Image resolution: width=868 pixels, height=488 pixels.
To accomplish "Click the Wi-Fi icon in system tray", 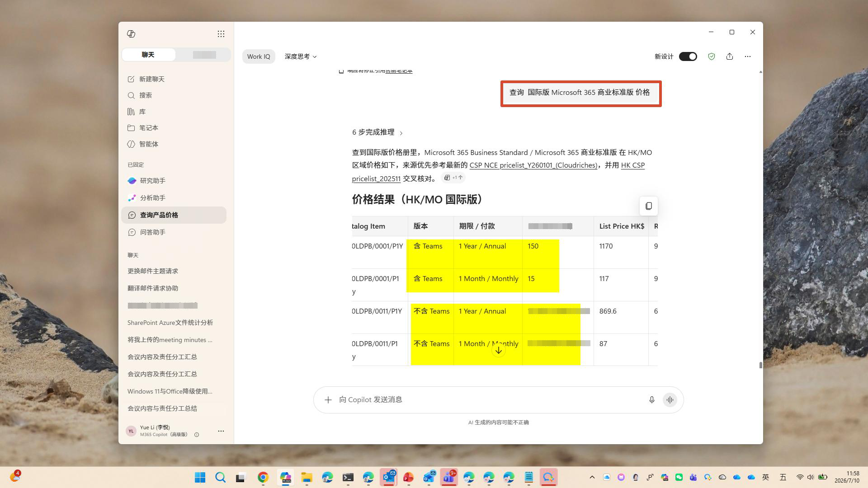I will pyautogui.click(x=800, y=477).
